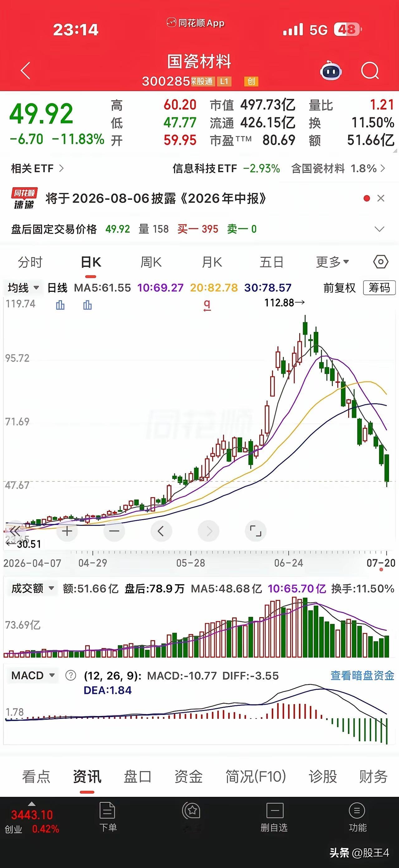The width and height of the screenshot is (399, 868).
Task: Switch to 五日 tab
Action: 272,262
